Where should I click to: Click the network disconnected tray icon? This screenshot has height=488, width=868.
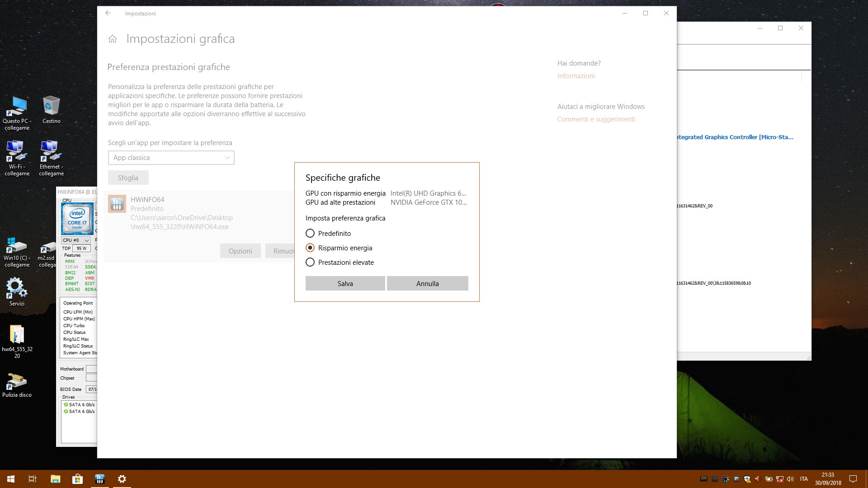pyautogui.click(x=780, y=479)
